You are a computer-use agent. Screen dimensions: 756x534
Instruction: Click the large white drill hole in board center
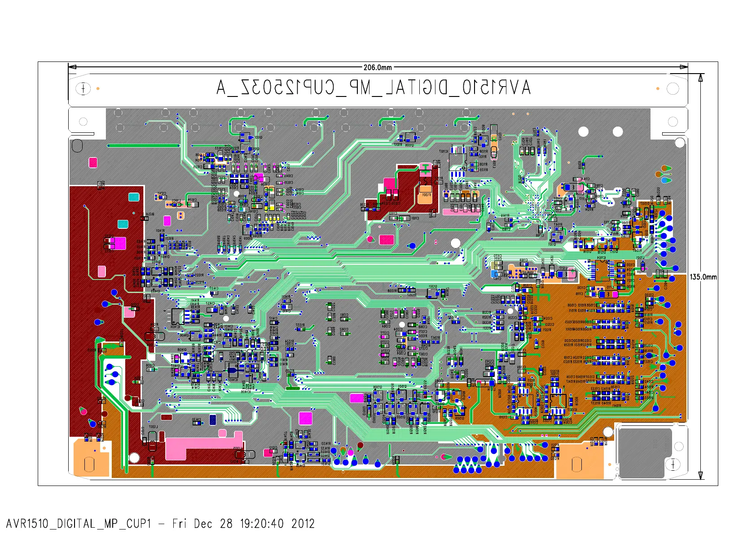click(x=456, y=243)
